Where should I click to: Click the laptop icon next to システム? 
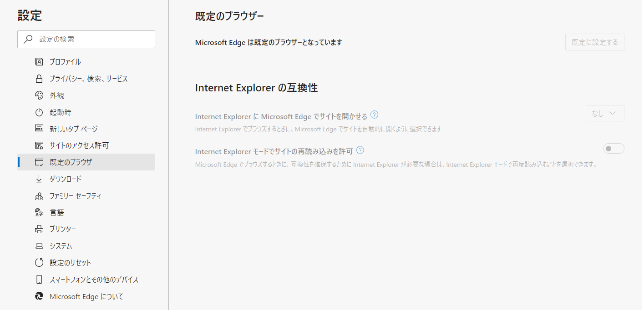point(39,246)
